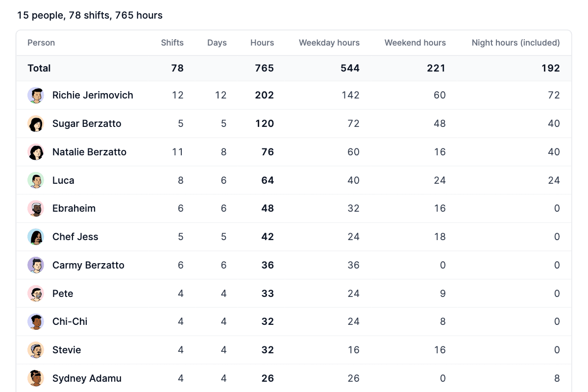This screenshot has height=392, width=588.
Task: Click Carmy Berzatto's 36 in Hours column
Action: (x=268, y=265)
